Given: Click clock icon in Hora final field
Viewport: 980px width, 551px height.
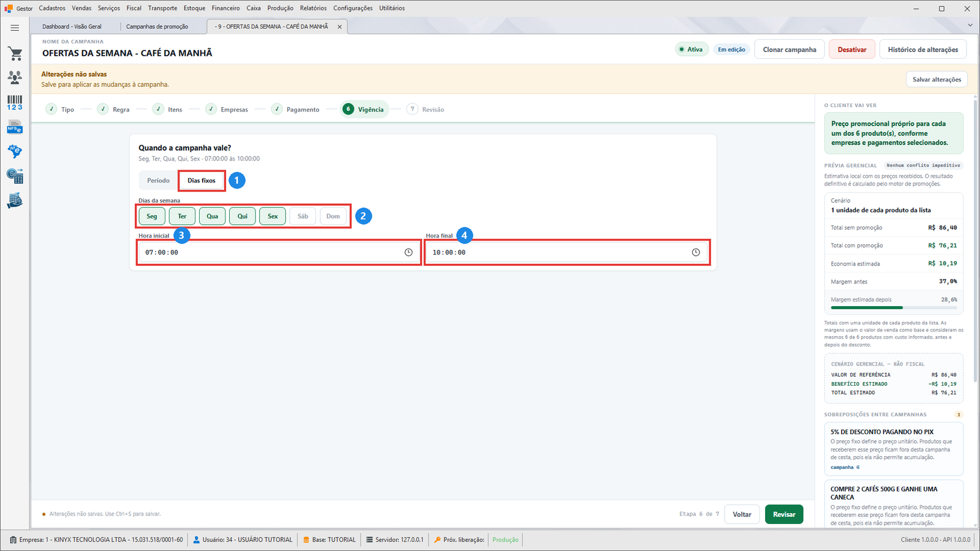Looking at the screenshot, I should [x=696, y=252].
